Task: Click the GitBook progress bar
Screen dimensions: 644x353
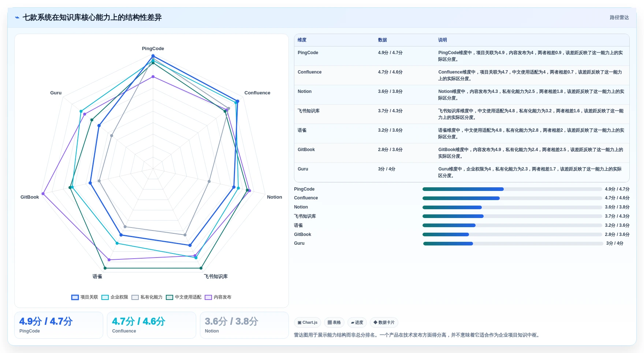Action: coord(512,234)
